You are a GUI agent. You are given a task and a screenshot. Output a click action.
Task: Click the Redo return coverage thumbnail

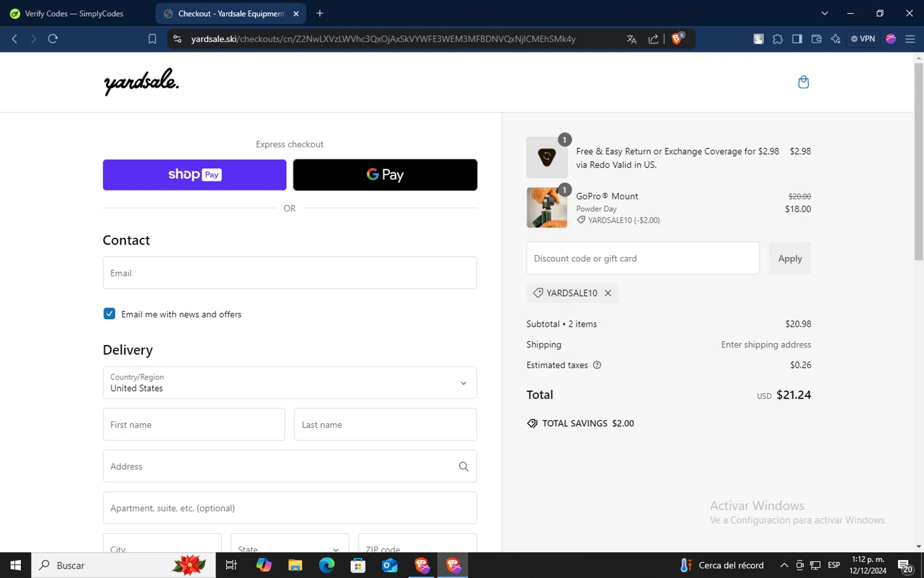point(547,158)
